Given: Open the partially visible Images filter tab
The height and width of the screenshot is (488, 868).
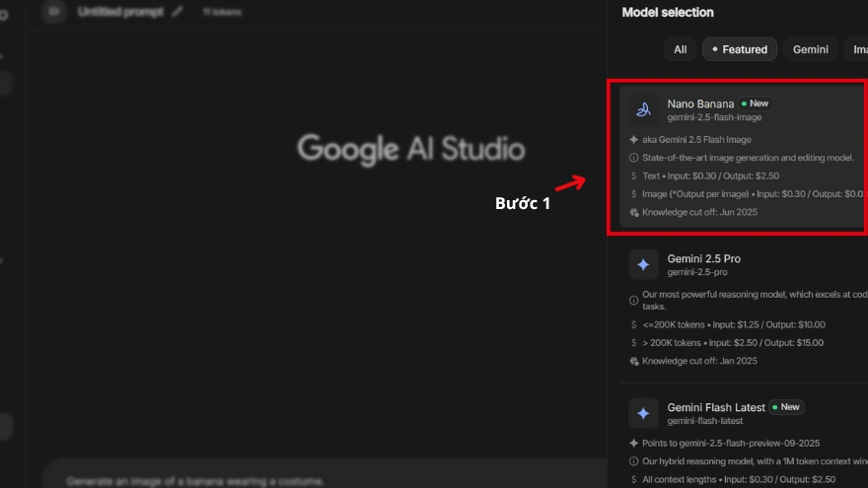Looking at the screenshot, I should pos(858,49).
